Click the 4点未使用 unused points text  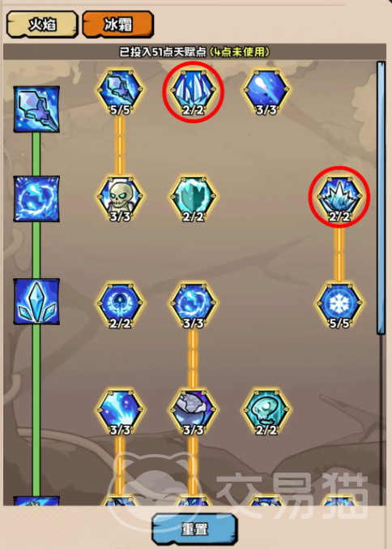pyautogui.click(x=240, y=52)
